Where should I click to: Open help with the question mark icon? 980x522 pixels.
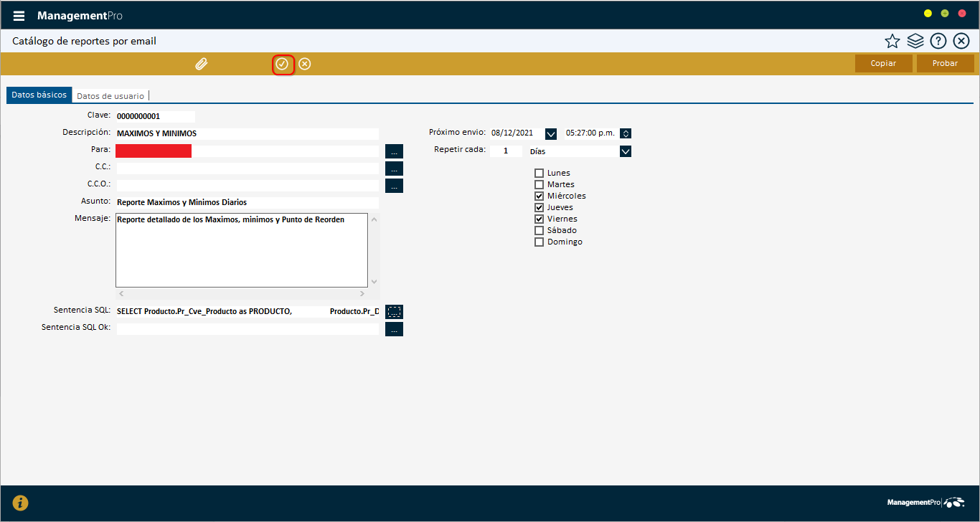[x=938, y=41]
